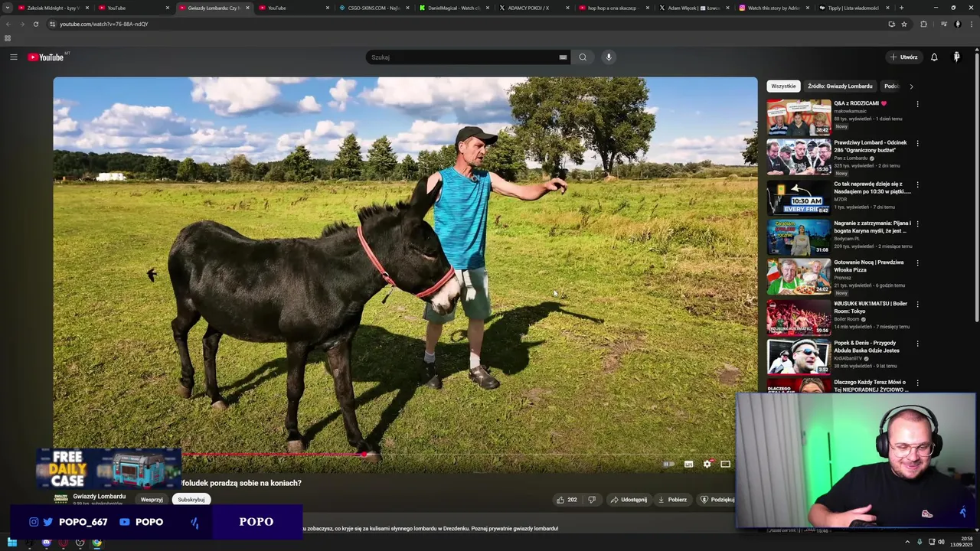Click the browser address bar URL

[x=104, y=24]
